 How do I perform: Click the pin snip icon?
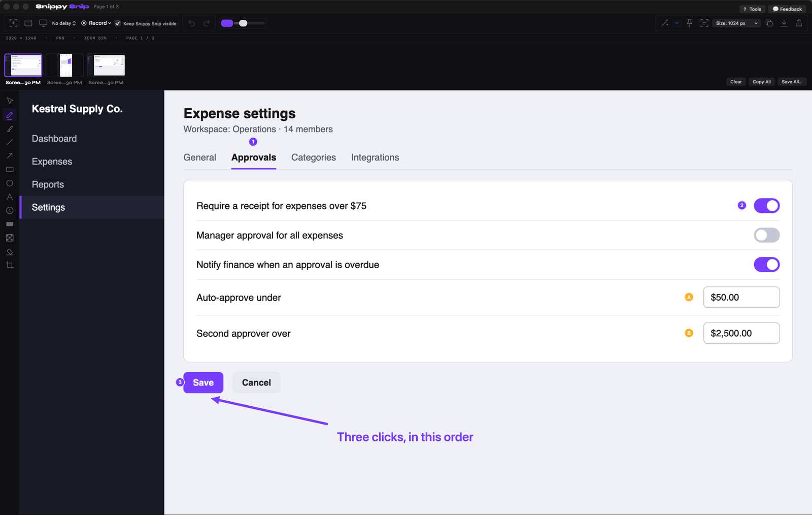(690, 23)
